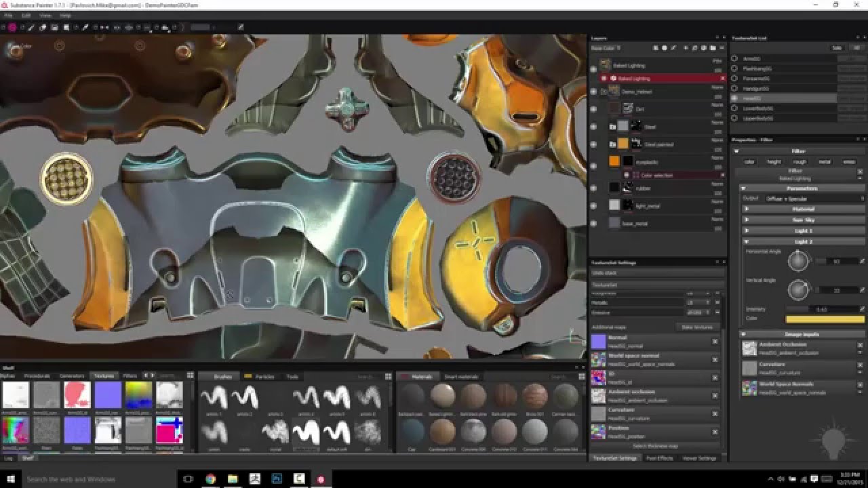Remove the Baked Lighting filter effect
This screenshot has height=488, width=868.
722,79
